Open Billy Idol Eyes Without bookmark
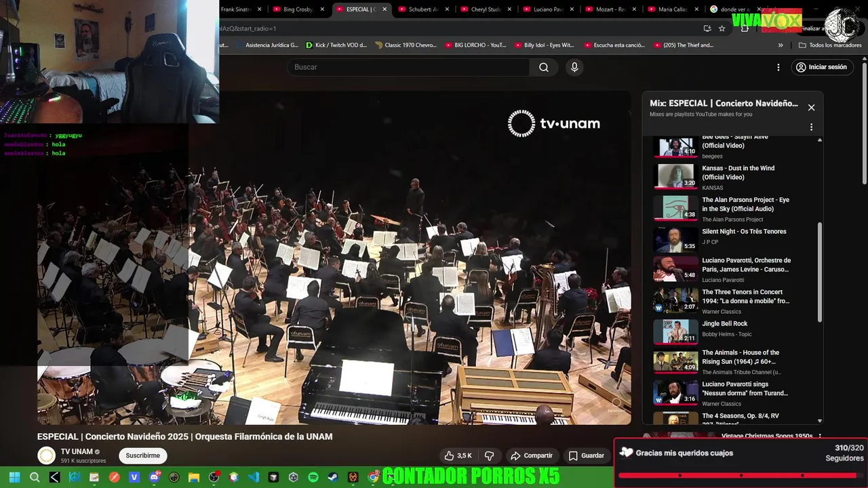This screenshot has height=488, width=868. [x=544, y=45]
